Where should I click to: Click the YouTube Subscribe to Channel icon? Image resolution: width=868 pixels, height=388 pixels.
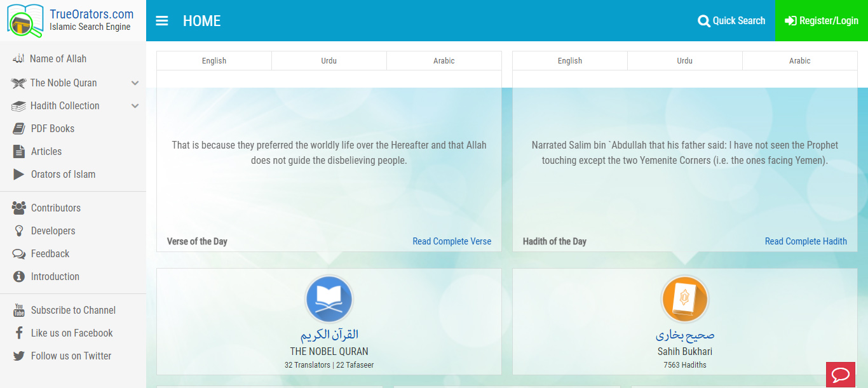tap(19, 311)
